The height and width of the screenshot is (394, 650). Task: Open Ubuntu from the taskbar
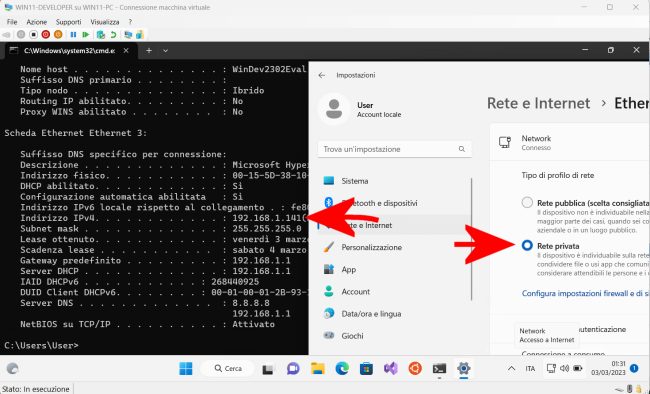click(x=415, y=368)
